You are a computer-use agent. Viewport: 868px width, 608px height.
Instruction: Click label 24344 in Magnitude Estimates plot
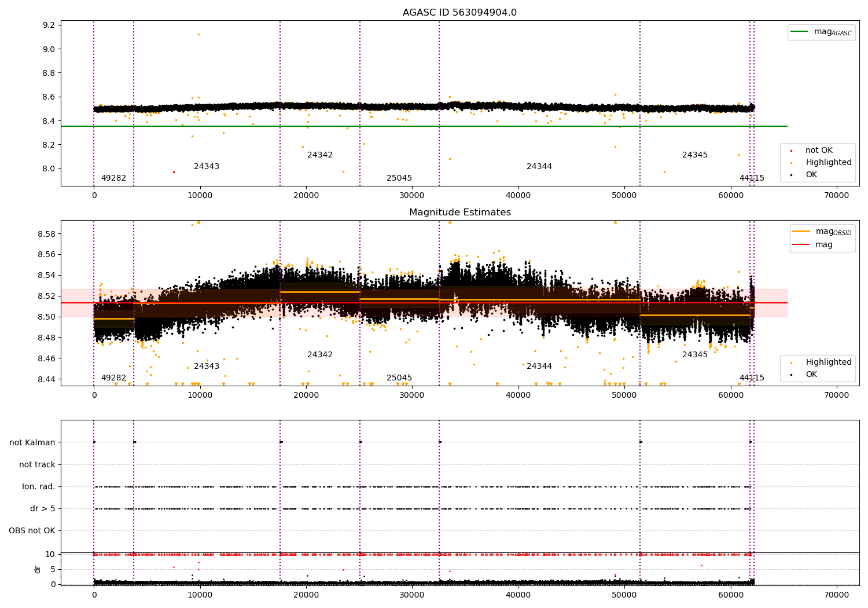(539, 366)
